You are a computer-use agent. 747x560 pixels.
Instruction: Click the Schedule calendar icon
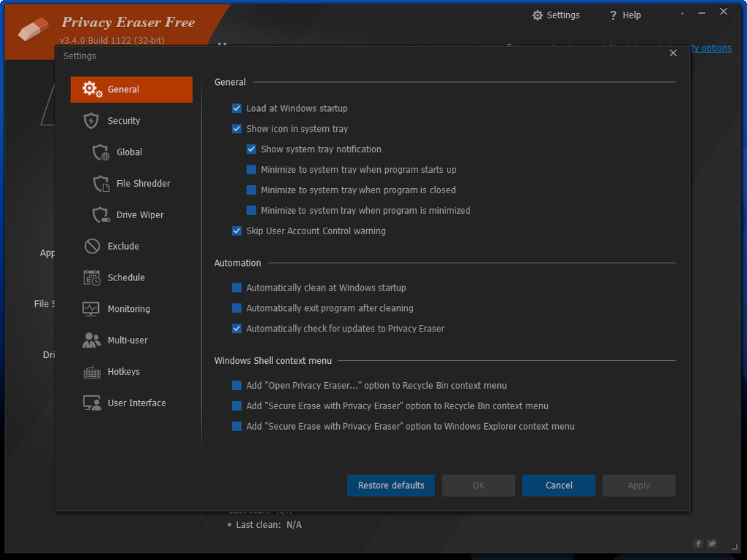tap(92, 277)
